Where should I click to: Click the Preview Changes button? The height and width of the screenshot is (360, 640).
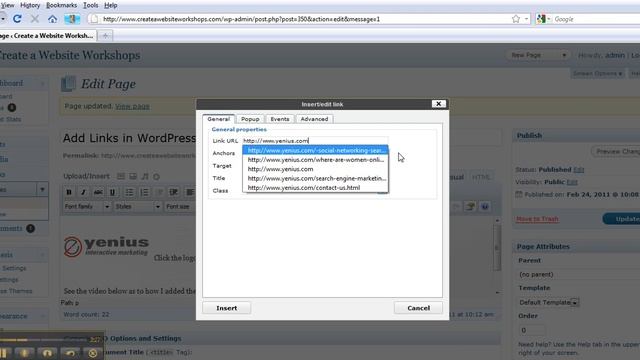[616, 151]
